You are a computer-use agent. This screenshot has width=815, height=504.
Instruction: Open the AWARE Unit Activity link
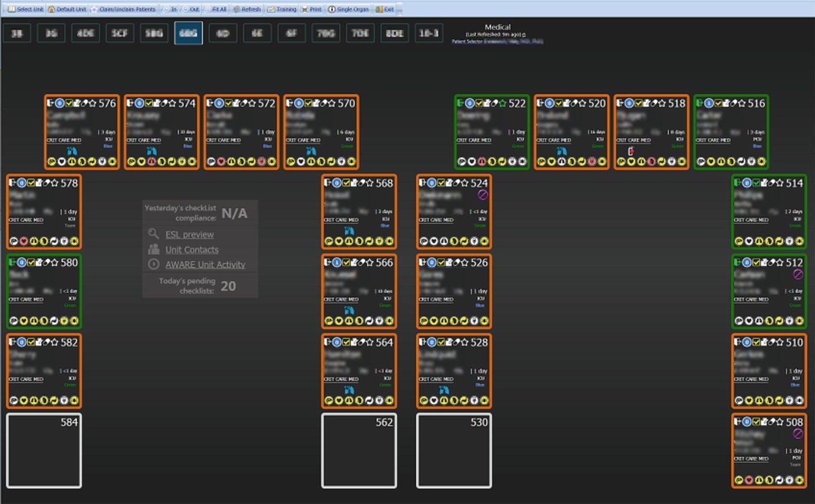pos(205,265)
